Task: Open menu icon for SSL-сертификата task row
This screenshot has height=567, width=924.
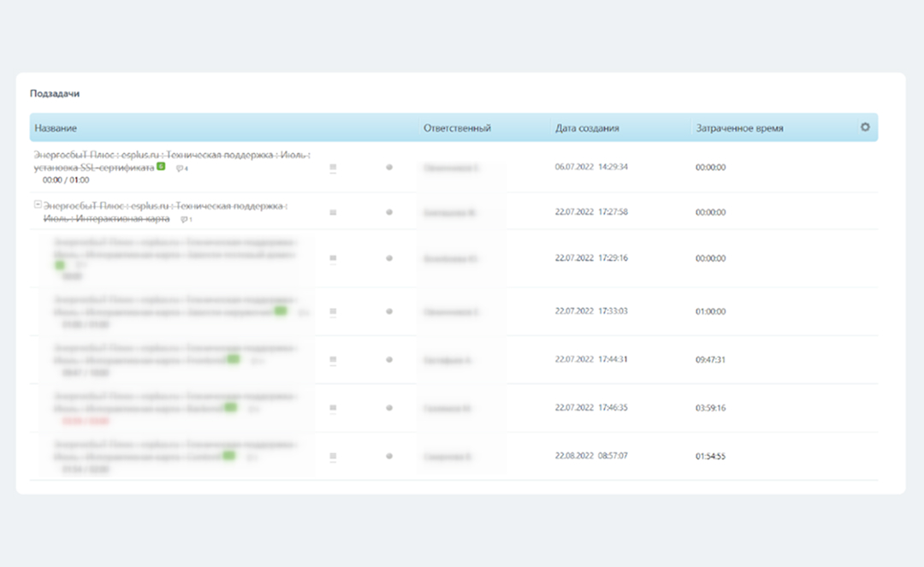Action: (333, 168)
